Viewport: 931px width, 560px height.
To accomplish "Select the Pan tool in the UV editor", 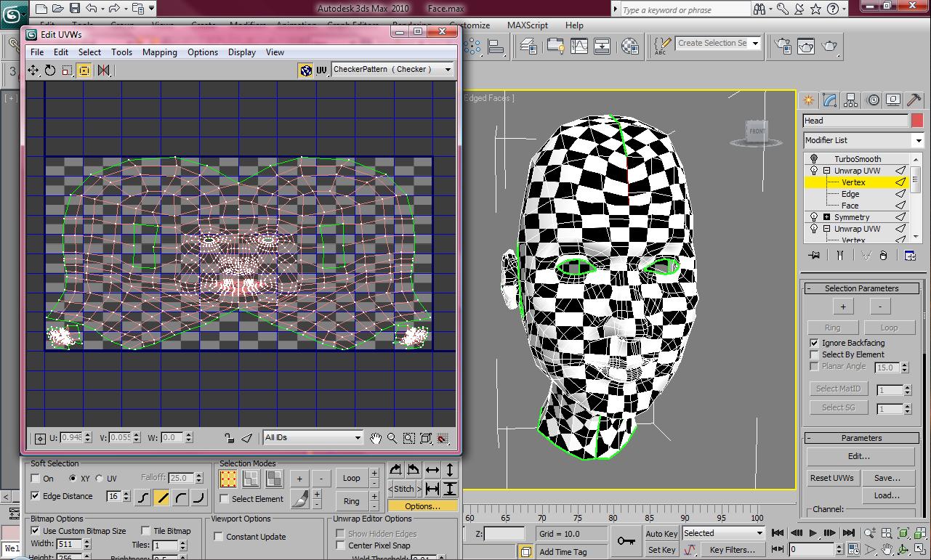I will [x=376, y=438].
